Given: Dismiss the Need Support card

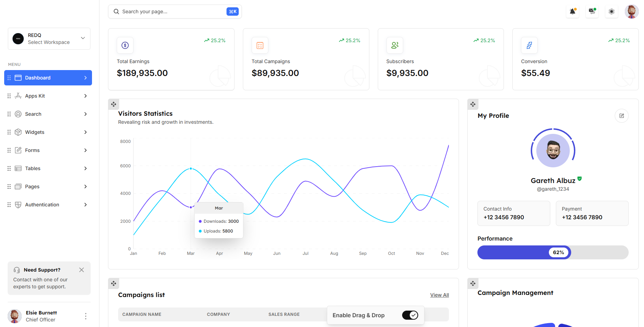Looking at the screenshot, I should click(82, 270).
